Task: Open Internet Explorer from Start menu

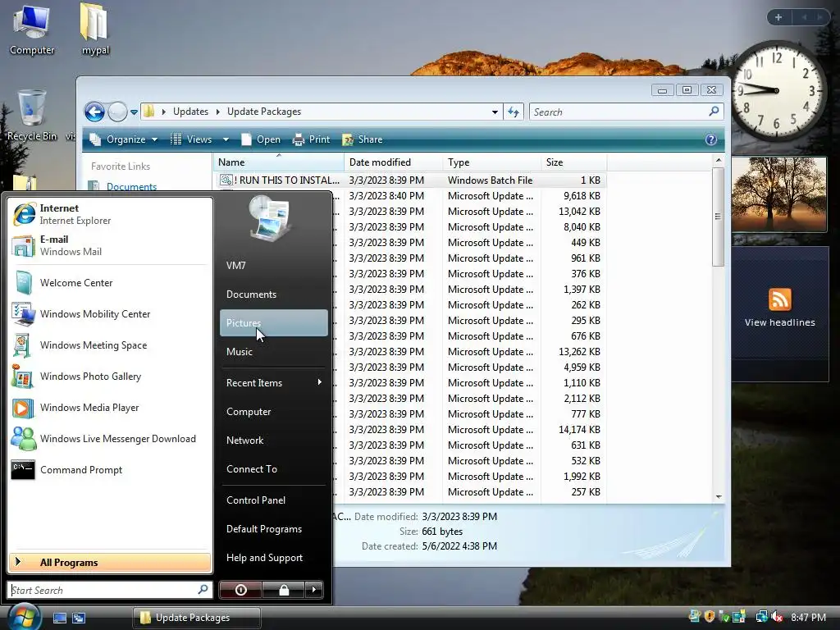Action: click(x=110, y=214)
